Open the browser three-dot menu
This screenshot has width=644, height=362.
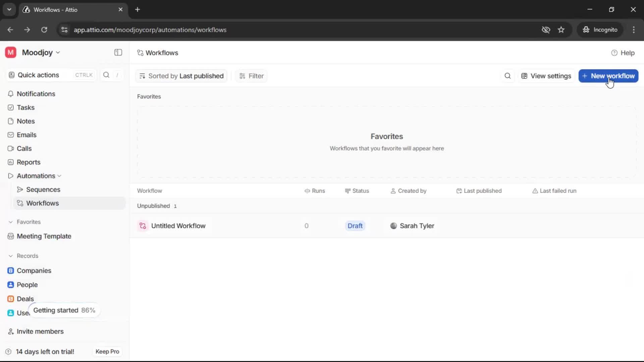pyautogui.click(x=634, y=30)
